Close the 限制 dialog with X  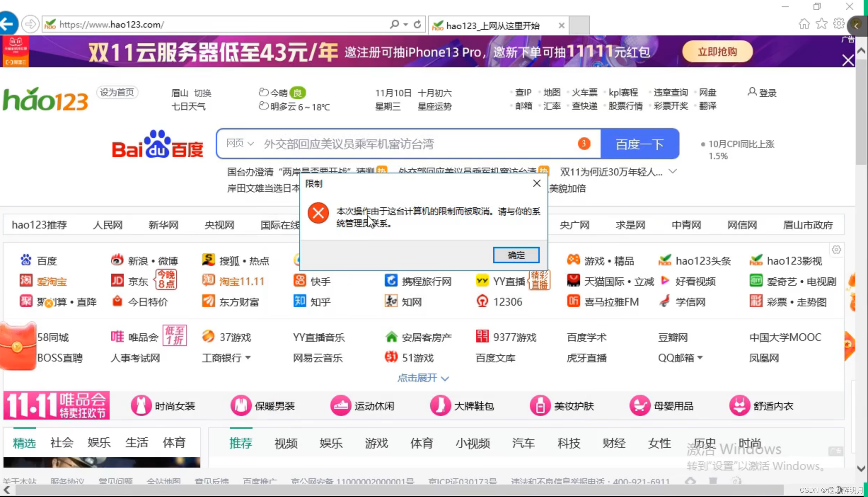point(537,183)
